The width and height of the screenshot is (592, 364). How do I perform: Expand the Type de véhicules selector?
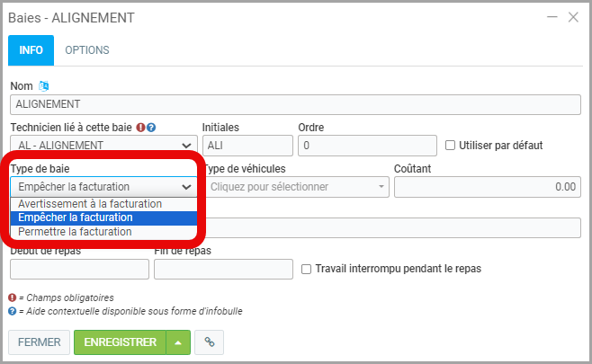pos(296,187)
